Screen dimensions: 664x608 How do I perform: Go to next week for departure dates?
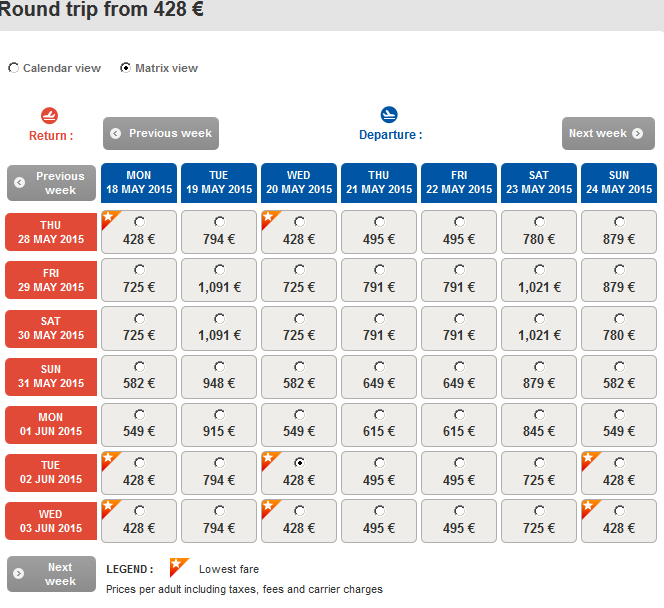(x=608, y=133)
